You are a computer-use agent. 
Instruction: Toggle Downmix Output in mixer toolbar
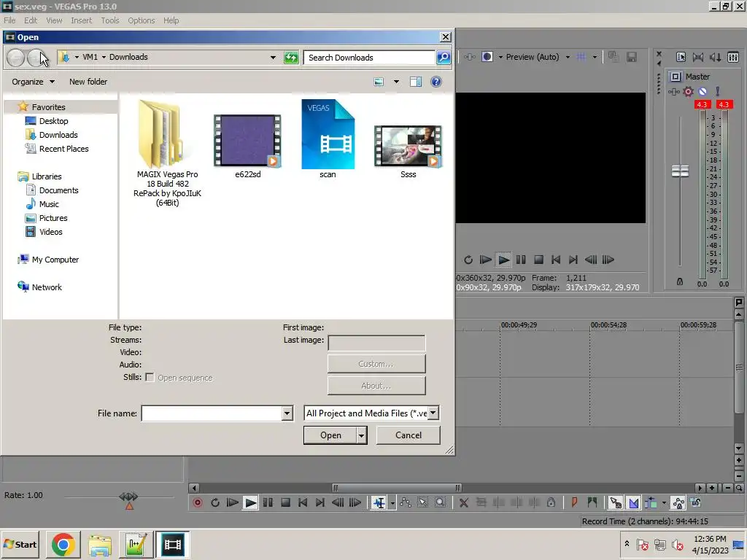(x=698, y=57)
